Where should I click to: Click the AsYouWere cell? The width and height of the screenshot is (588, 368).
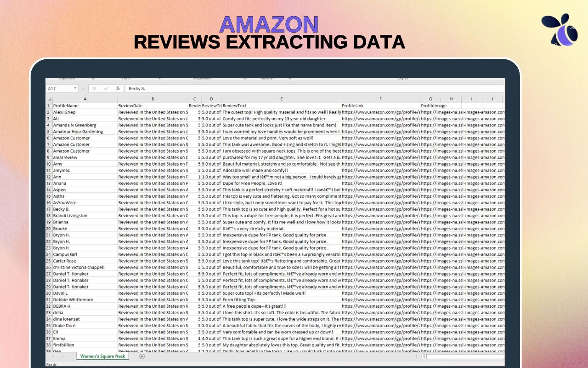click(x=85, y=202)
